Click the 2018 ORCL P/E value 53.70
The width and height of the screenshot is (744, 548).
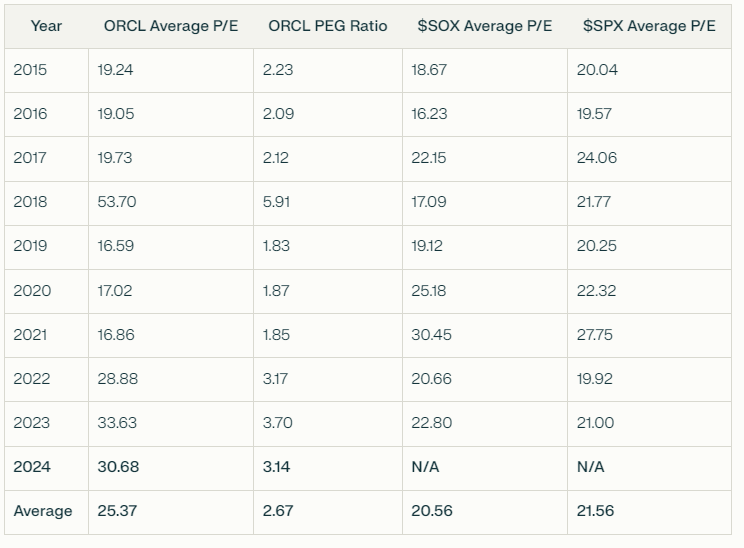[117, 202]
